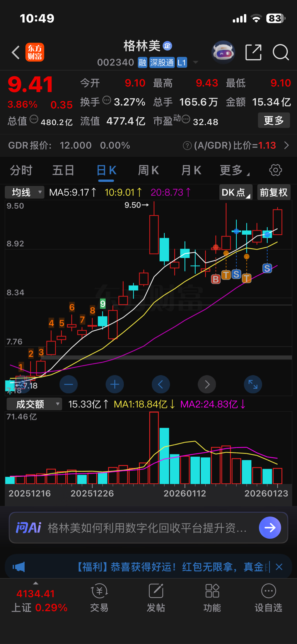
Task: Tap the lone S signal marker on right
Action: coord(267,268)
